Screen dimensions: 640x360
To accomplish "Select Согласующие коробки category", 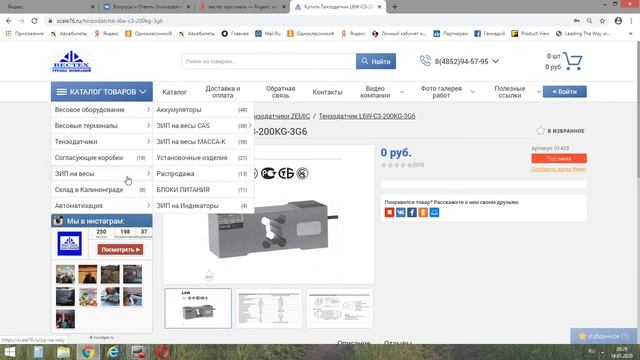I will pos(102,158).
